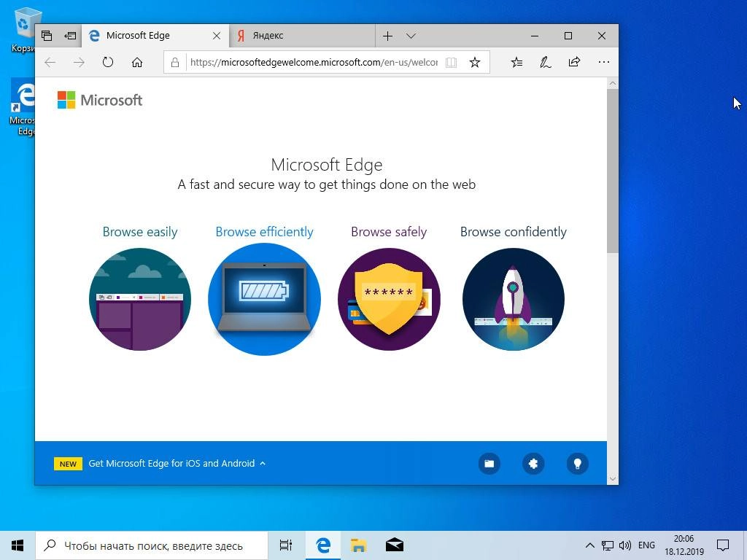Screen dimensions: 747x560
Task: Click the lightbulb tips icon in footer
Action: click(578, 464)
